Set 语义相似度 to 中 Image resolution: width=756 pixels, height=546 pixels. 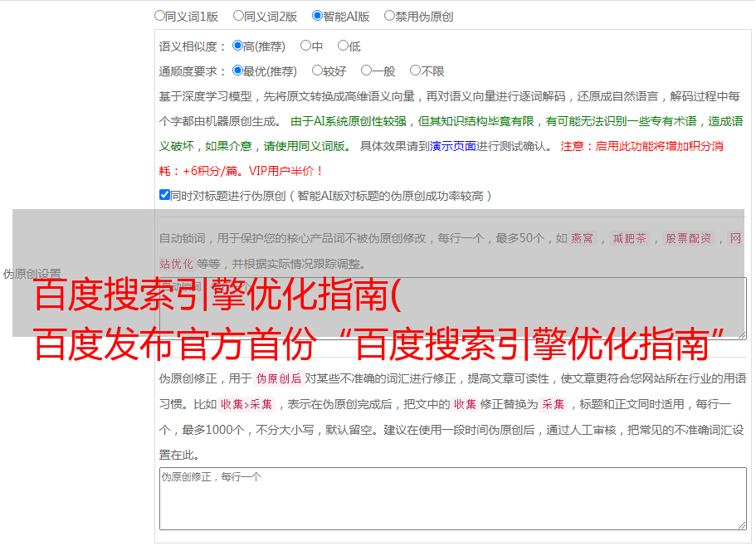(x=305, y=46)
